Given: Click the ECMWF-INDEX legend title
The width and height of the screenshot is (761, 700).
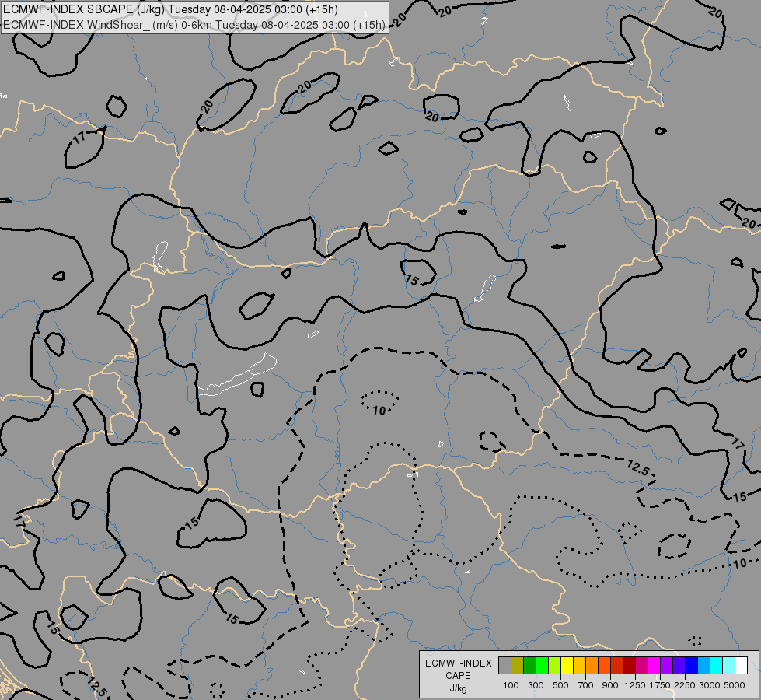Looking at the screenshot, I should pyautogui.click(x=458, y=663).
